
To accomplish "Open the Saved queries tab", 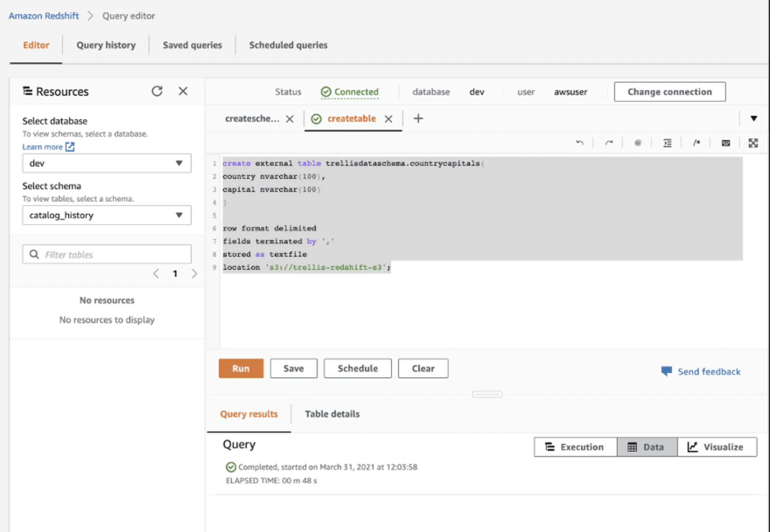I will (192, 45).
